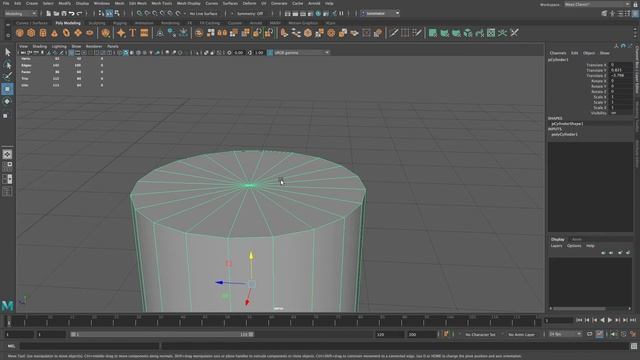Viewport: 640px width, 360px height.
Task: Go to the start of playback range
Action: pos(579,320)
